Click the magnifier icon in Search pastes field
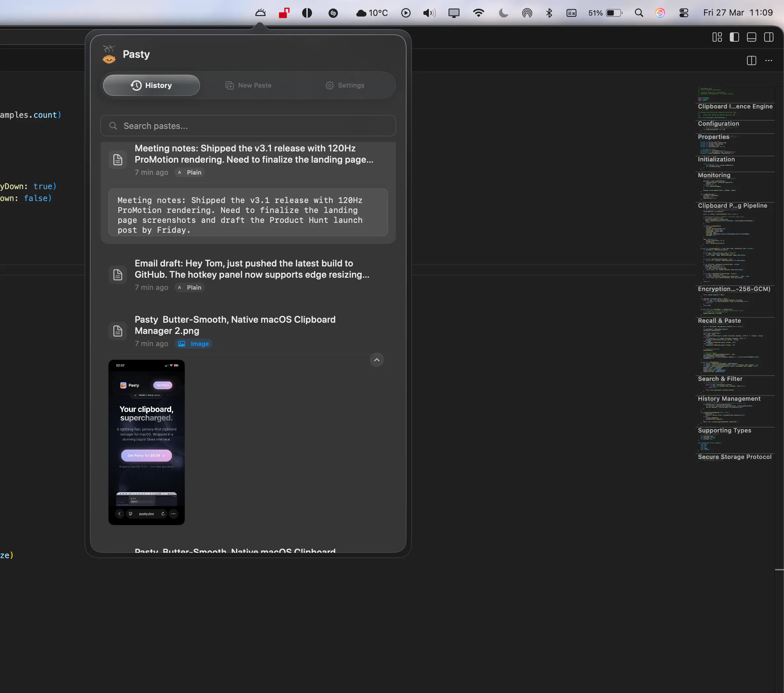784x693 pixels. pos(113,126)
